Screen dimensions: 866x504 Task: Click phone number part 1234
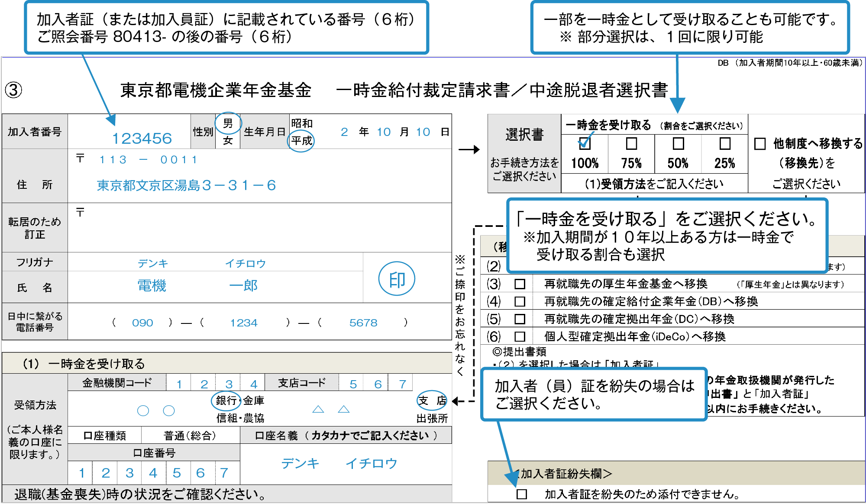pos(244,323)
